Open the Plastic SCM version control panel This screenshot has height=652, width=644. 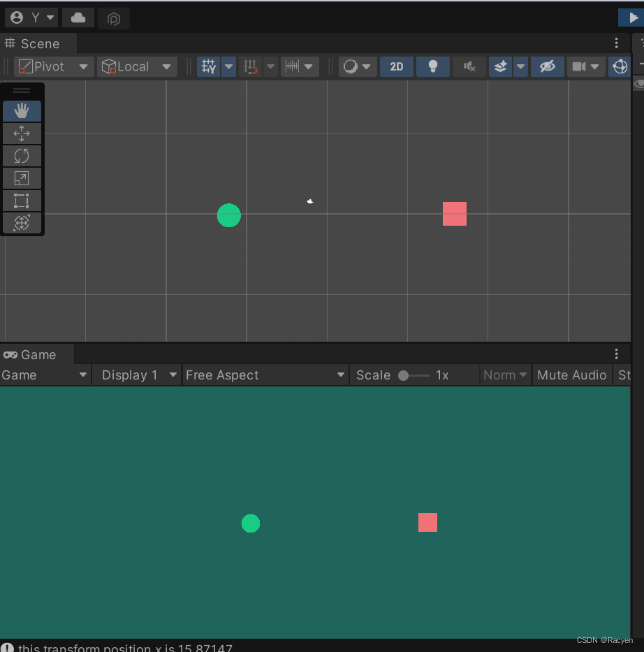(x=113, y=17)
